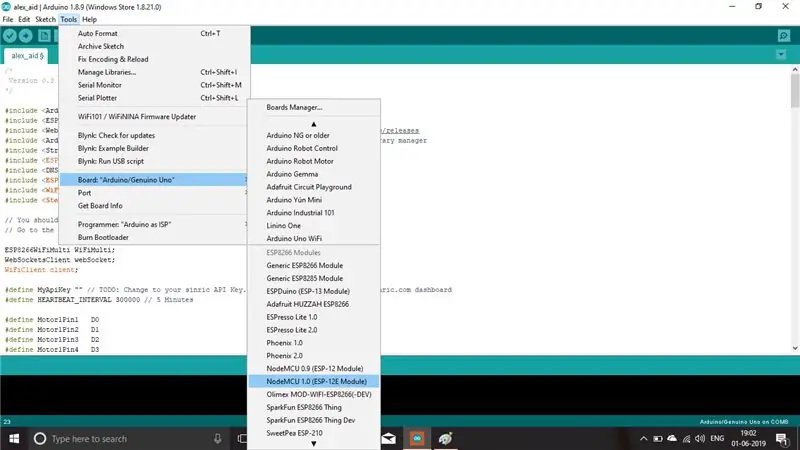This screenshot has height=450, width=800.
Task: Select Arduino Robot Control board
Action: 314,148
